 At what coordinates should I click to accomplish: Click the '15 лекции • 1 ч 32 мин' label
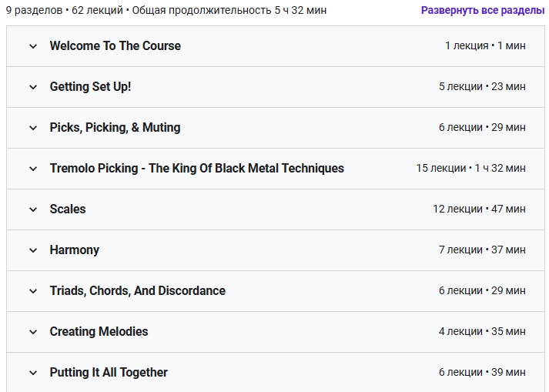tap(470, 169)
